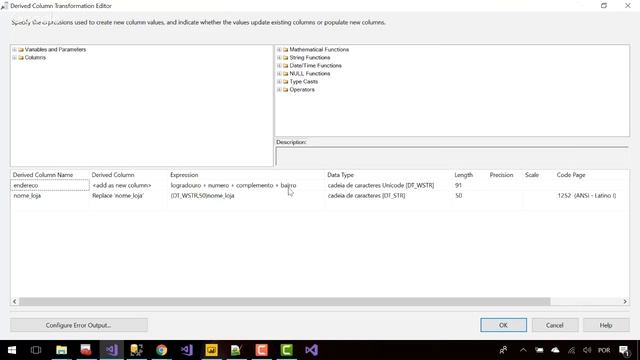Open the [DT_STR] data type cell
640x360 pixels.
389,196
